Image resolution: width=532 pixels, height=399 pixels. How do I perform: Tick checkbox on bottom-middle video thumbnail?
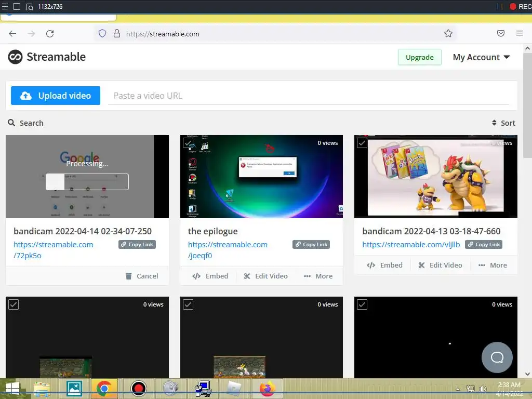188,304
